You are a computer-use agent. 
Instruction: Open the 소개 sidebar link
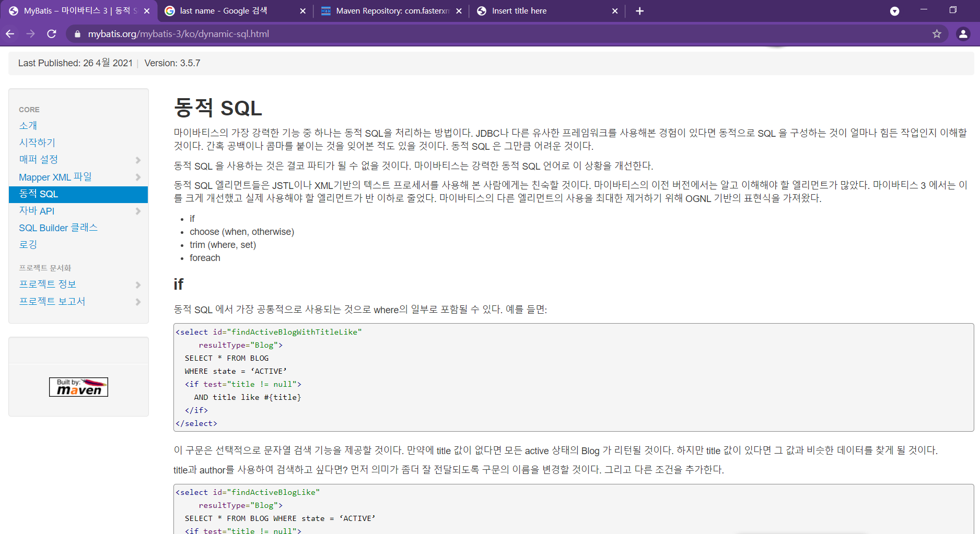click(28, 126)
